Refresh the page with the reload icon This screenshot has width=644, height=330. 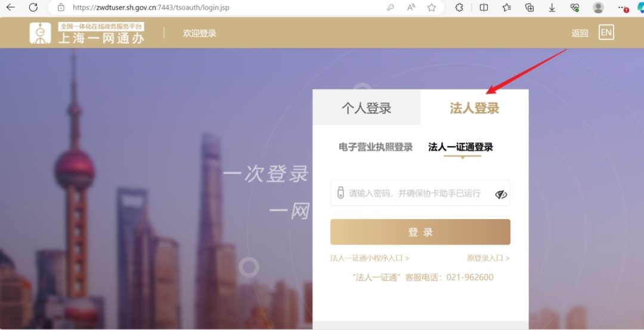33,8
